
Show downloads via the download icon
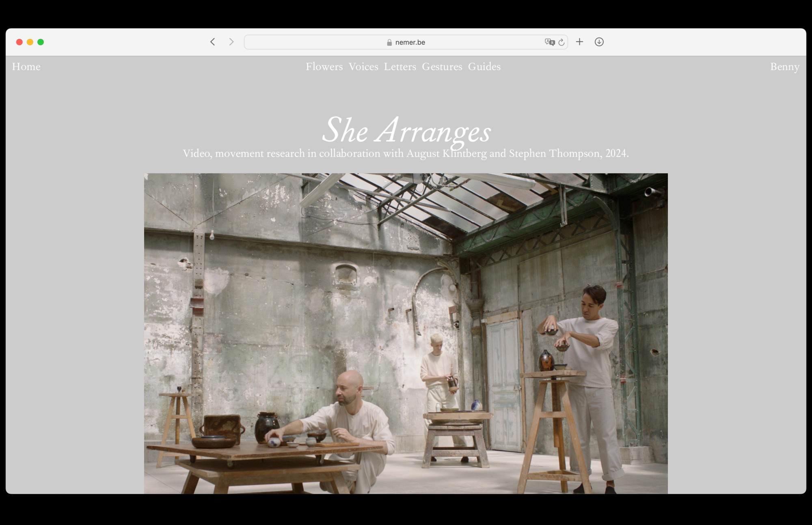coord(599,42)
